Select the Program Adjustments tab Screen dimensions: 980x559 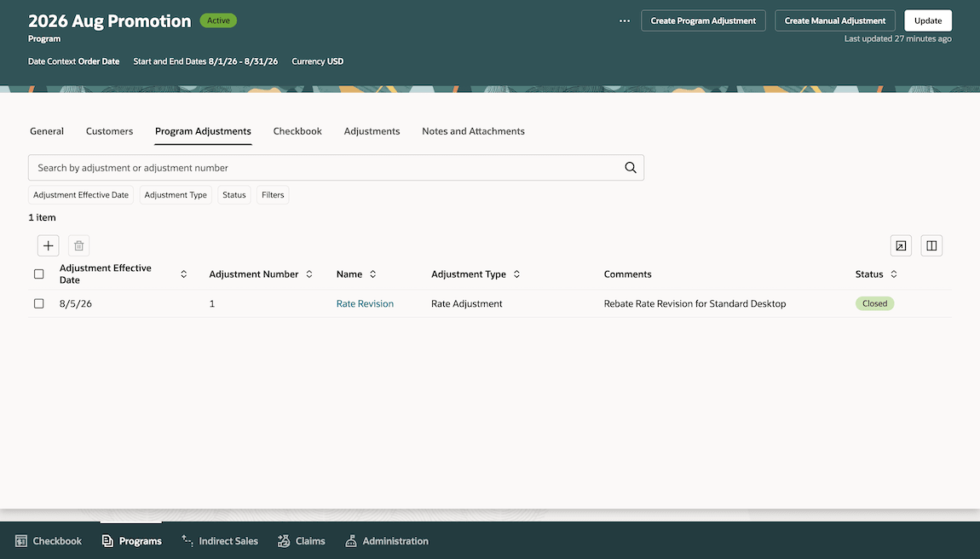pyautogui.click(x=203, y=131)
